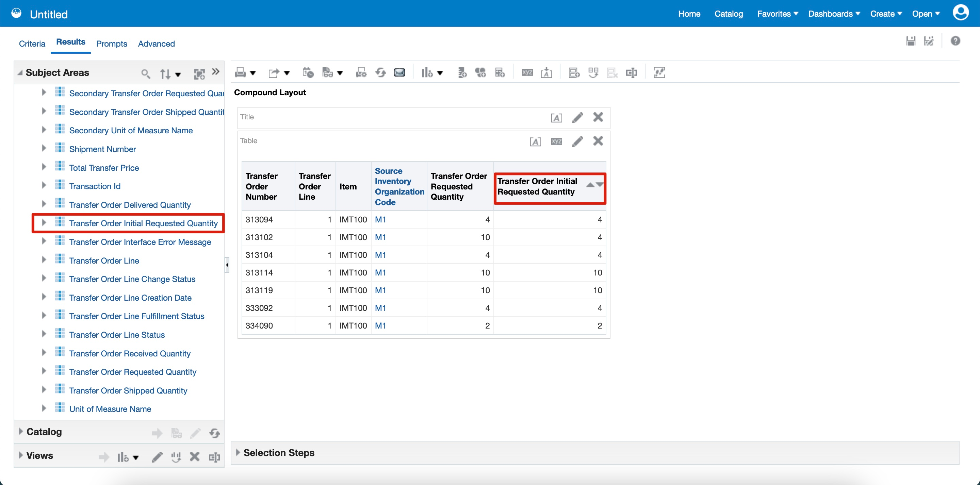The image size is (980, 485).
Task: Edit the Table view with the pencil icon
Action: point(577,141)
